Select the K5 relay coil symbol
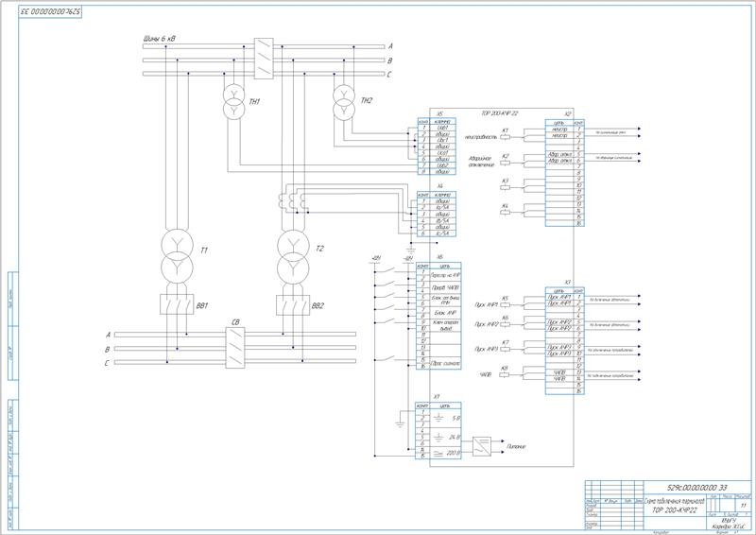This screenshot has height=535, width=756. pyautogui.click(x=505, y=305)
